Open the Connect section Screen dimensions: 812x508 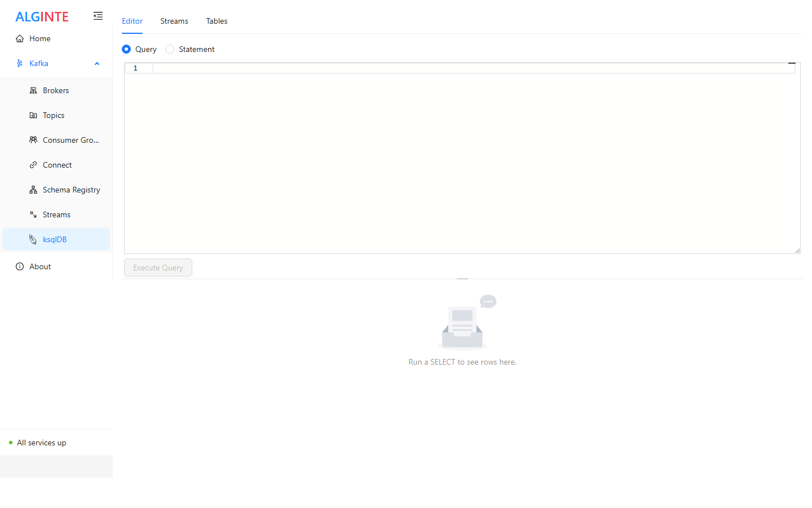56,165
